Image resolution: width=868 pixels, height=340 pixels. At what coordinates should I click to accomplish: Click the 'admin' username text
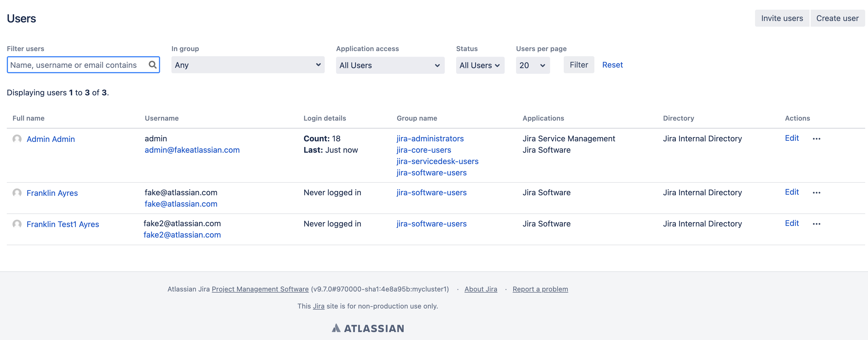156,138
